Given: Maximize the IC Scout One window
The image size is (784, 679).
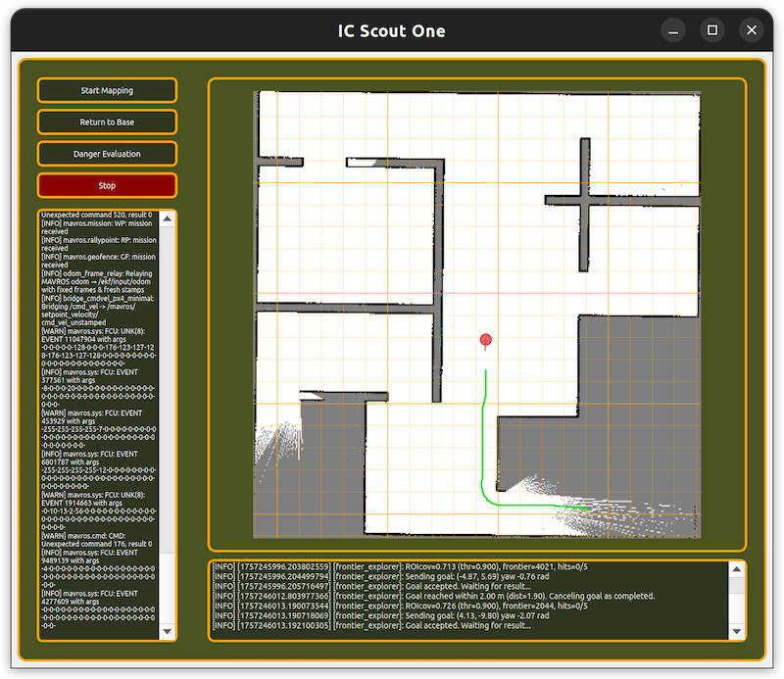Looking at the screenshot, I should (712, 30).
